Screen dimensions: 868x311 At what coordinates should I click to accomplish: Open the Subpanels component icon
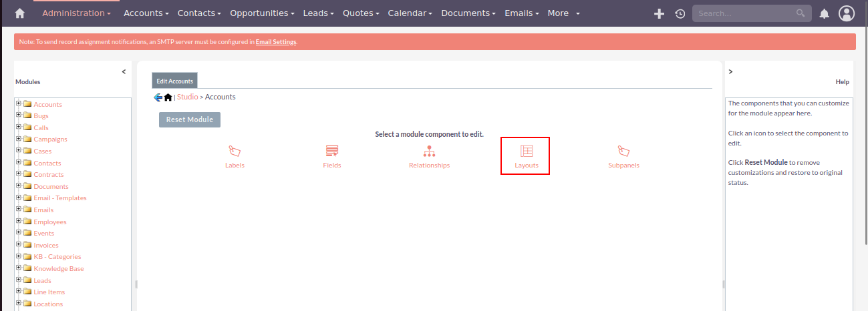pos(623,151)
